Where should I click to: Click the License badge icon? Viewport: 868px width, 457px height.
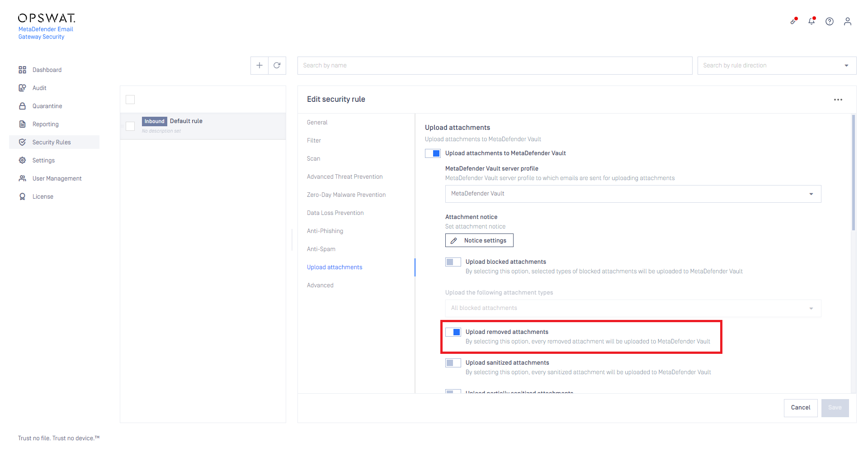pyautogui.click(x=22, y=196)
